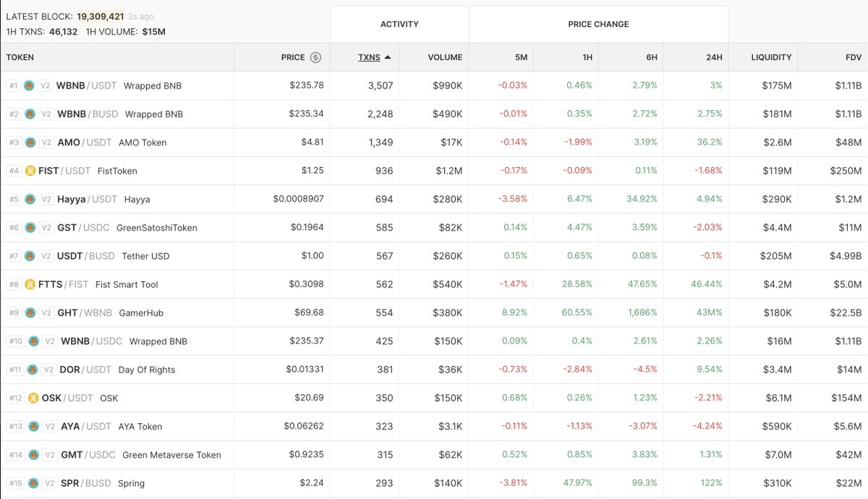The image size is (868, 499).
Task: Open the OSK/USDT OSK pair
Action: (x=434, y=398)
